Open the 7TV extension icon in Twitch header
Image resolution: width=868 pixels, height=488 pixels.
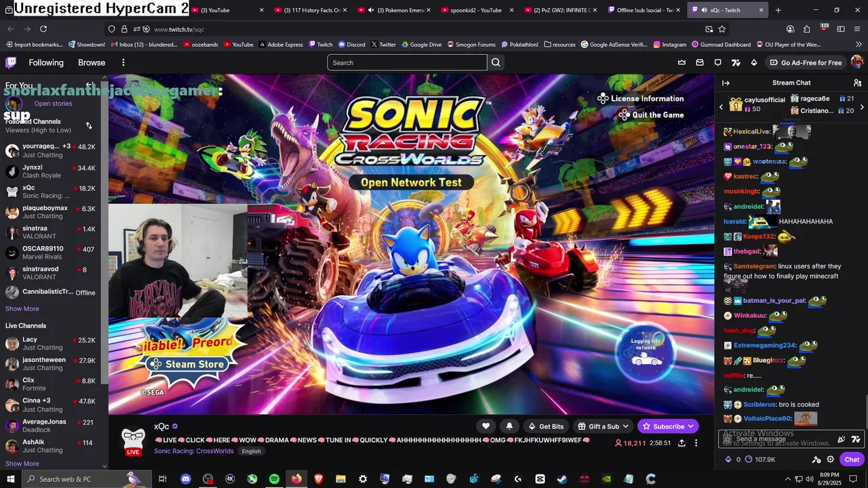[x=736, y=62]
